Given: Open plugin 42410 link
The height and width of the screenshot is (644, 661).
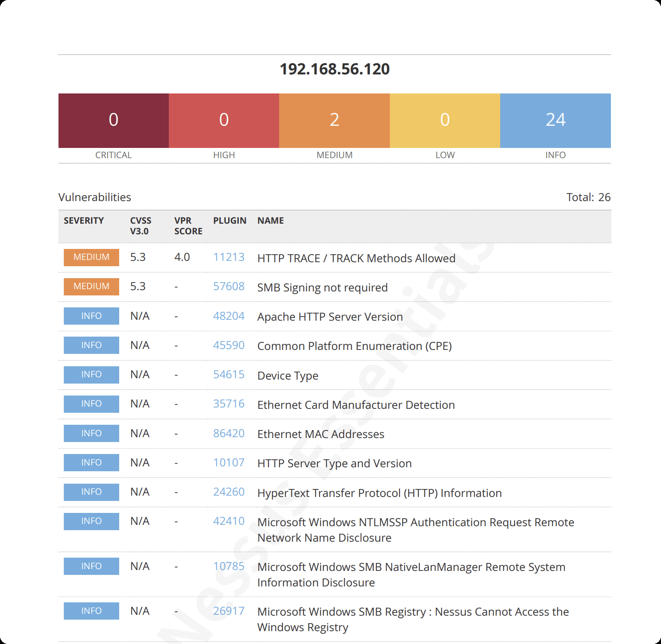Looking at the screenshot, I should (x=229, y=521).
